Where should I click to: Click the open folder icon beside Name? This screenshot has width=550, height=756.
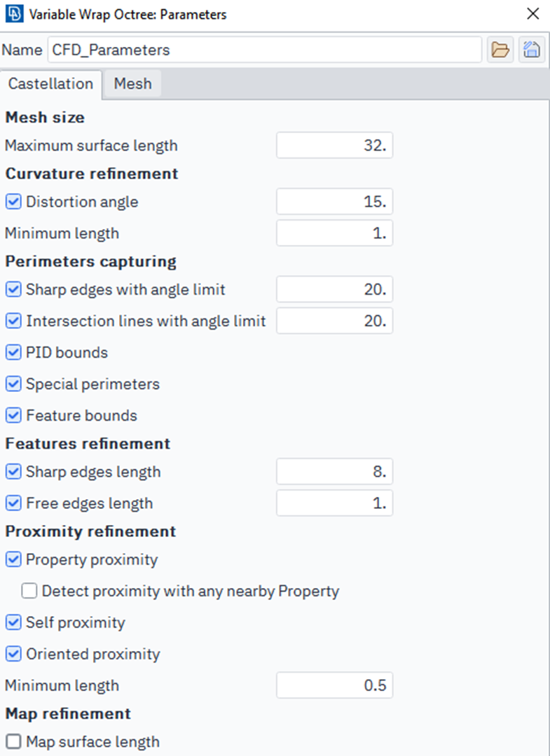pos(500,50)
